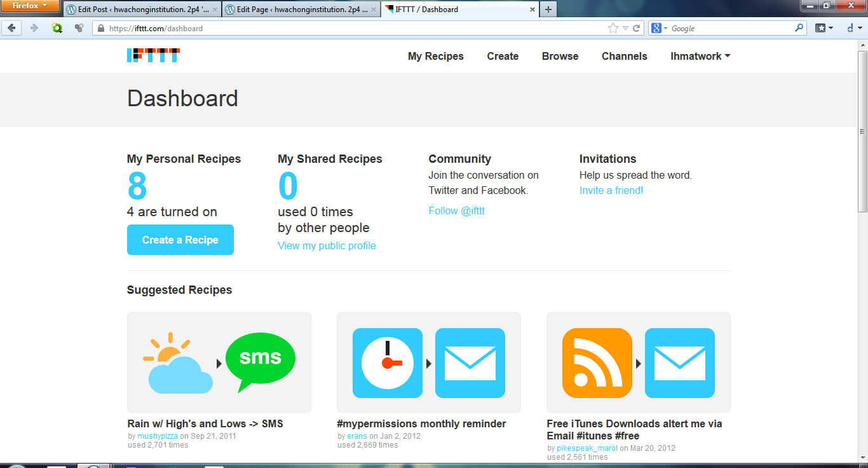Click the gray three-circles add-on icon

79,28
